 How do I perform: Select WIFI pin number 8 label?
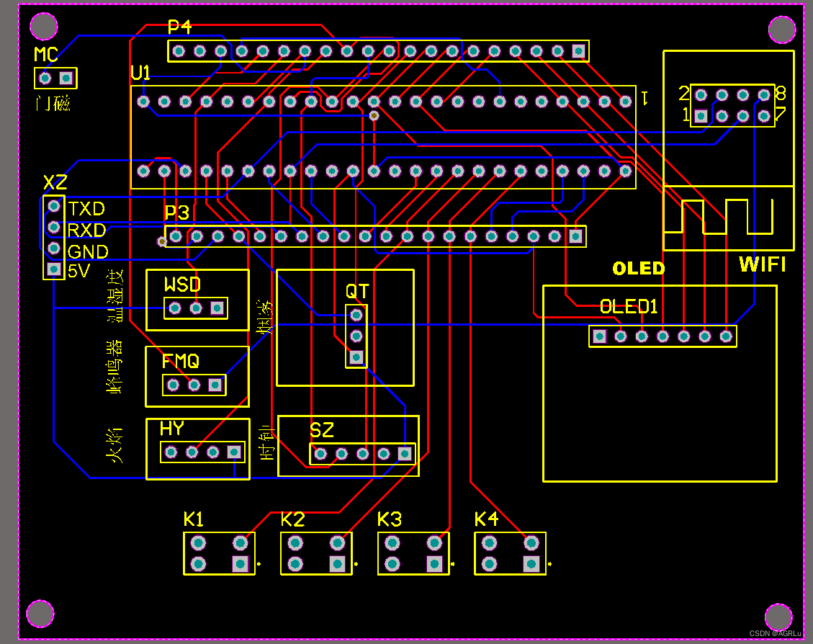tap(781, 94)
